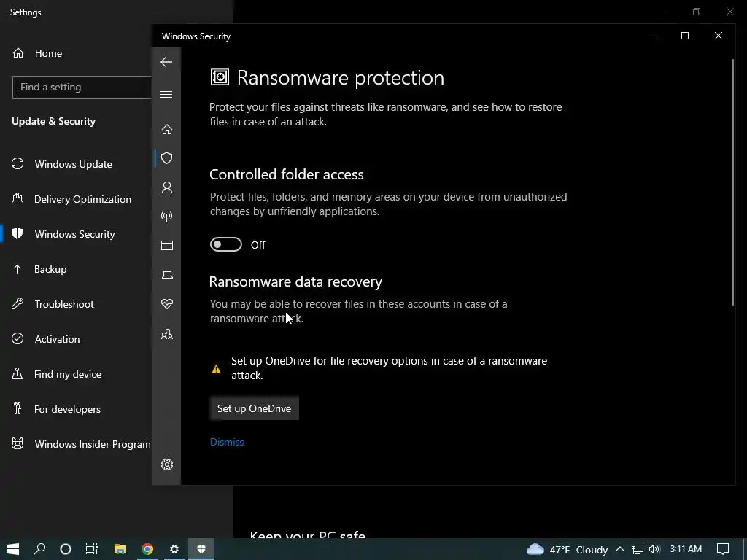Switch to Settings app on taskbar
Viewport: 747px width, 560px height.
pyautogui.click(x=174, y=549)
